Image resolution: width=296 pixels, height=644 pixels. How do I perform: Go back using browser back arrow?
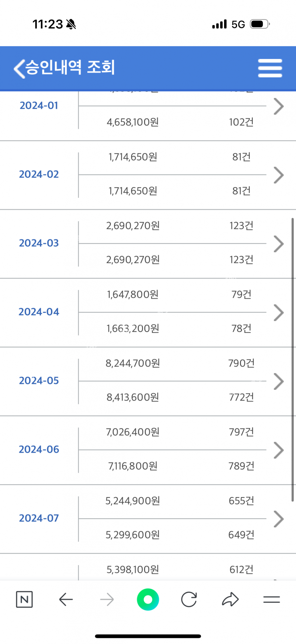click(66, 599)
